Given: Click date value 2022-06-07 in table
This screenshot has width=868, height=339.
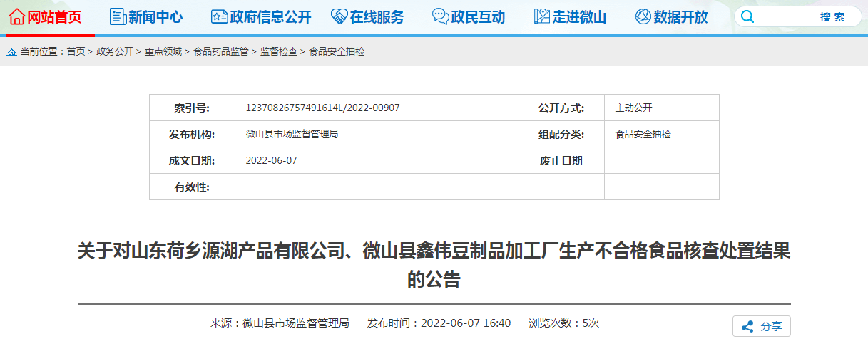Looking at the screenshot, I should [x=271, y=160].
